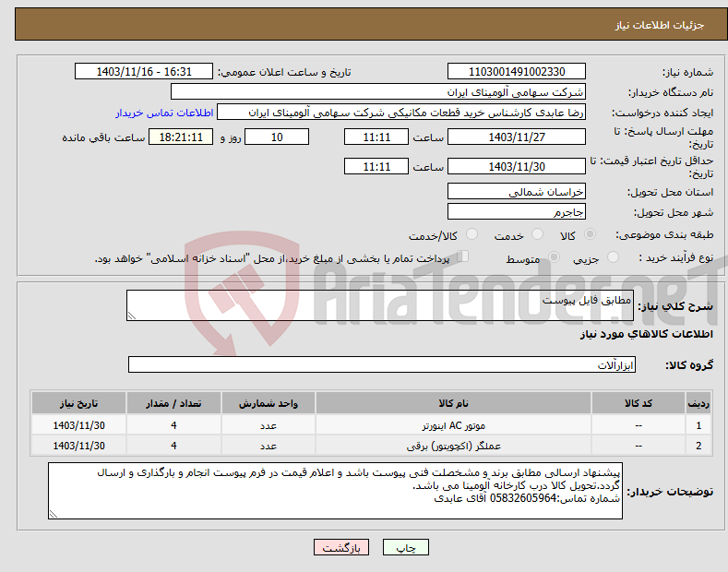Click the resize handle of شرح کلی نیاز box
Viewport: 728px width, 572px height.
tap(132, 316)
